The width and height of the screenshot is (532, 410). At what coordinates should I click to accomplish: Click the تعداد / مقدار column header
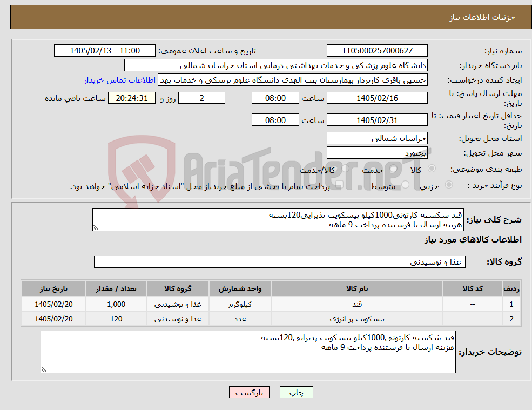[116, 288]
